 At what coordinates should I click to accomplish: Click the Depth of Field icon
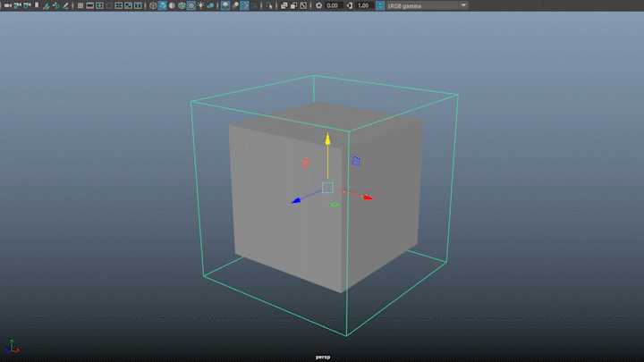(255, 5)
